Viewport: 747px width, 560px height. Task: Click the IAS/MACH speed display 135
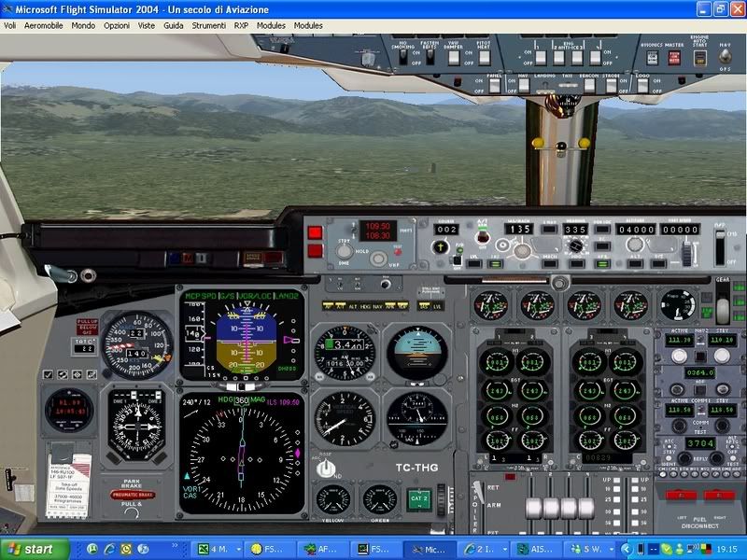(518, 229)
